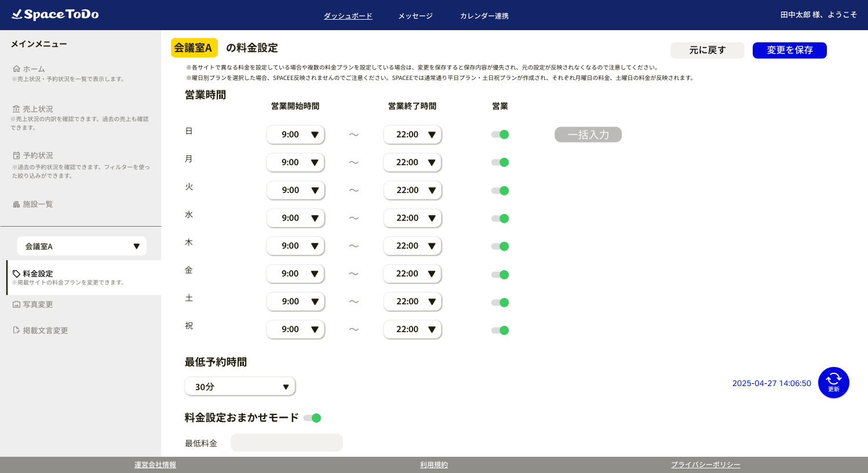The height and width of the screenshot is (473, 868).
Task: Open the minimum booking time 30分 dropdown
Action: [x=240, y=387]
